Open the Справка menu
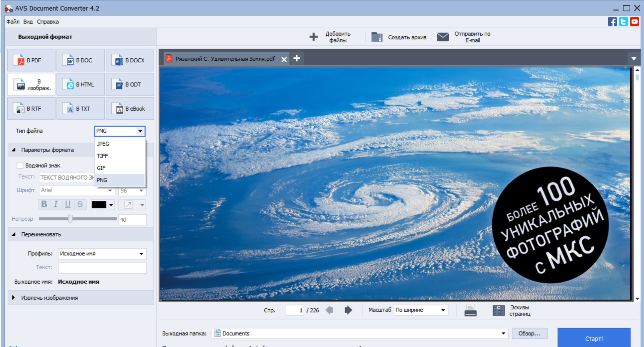Screen dimensions: 644x347 click(x=48, y=22)
